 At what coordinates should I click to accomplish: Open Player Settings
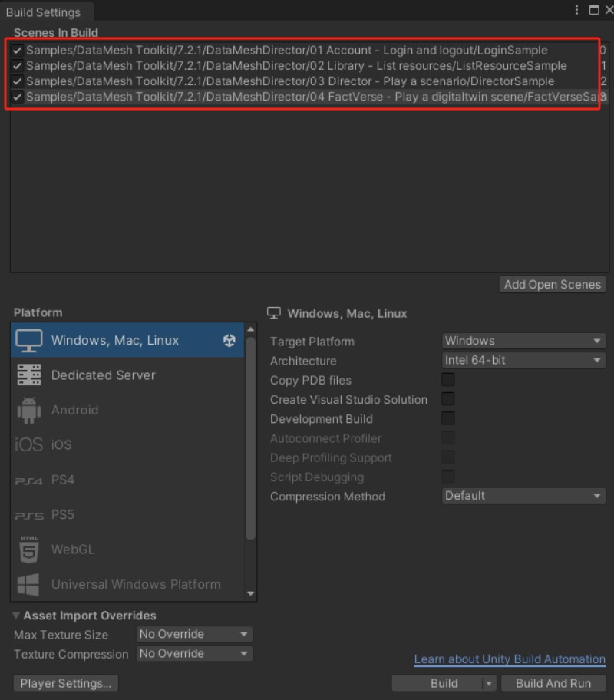[66, 683]
